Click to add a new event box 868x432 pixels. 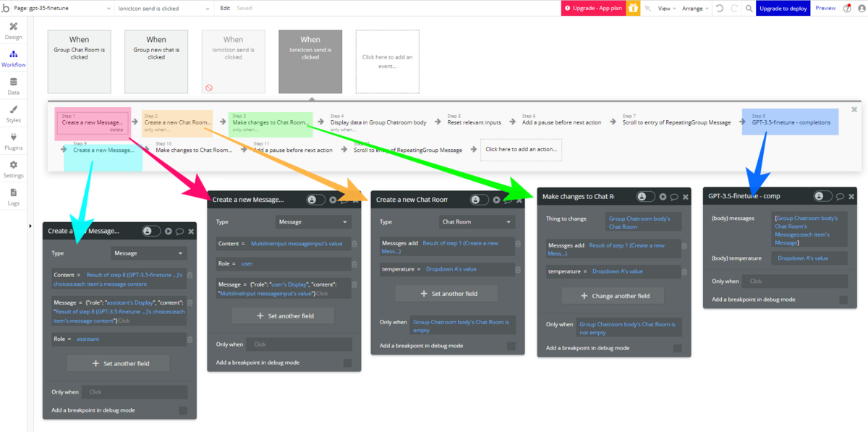[x=388, y=62]
